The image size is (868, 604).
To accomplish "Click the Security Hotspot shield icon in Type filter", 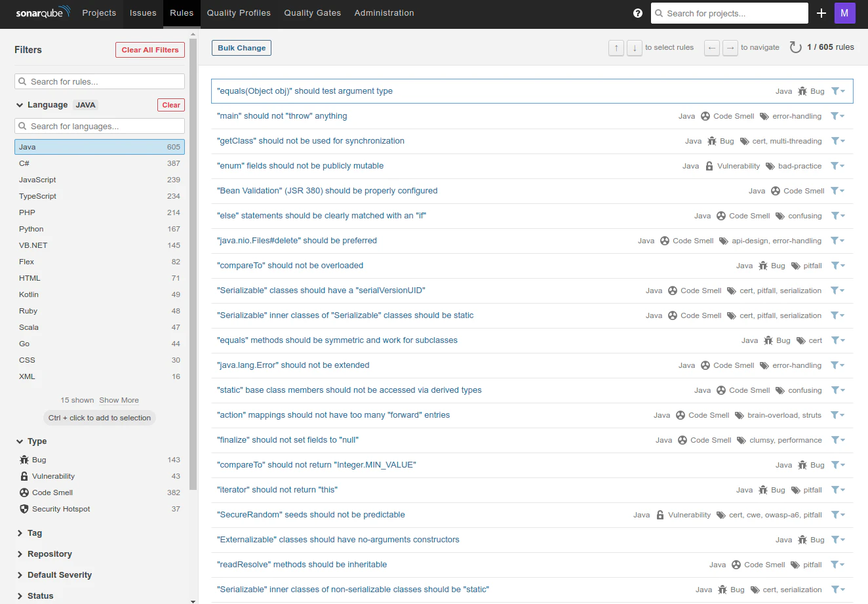I will [24, 509].
